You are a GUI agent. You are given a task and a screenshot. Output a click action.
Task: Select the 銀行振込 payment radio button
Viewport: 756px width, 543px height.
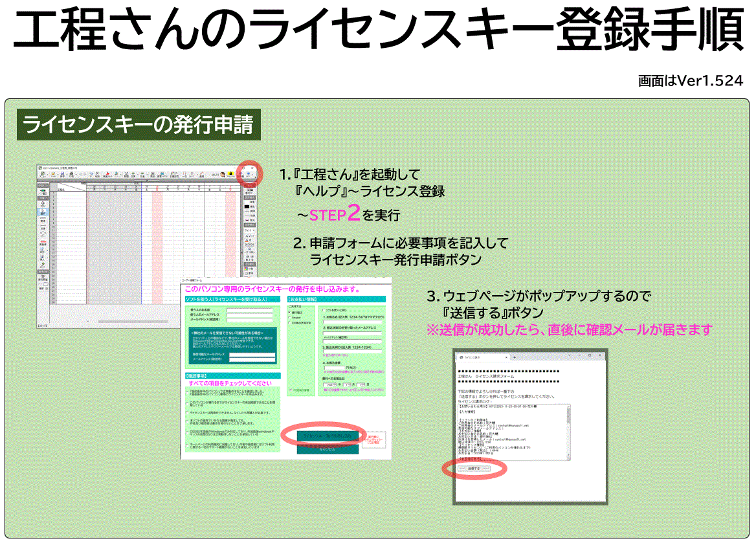pos(289,312)
